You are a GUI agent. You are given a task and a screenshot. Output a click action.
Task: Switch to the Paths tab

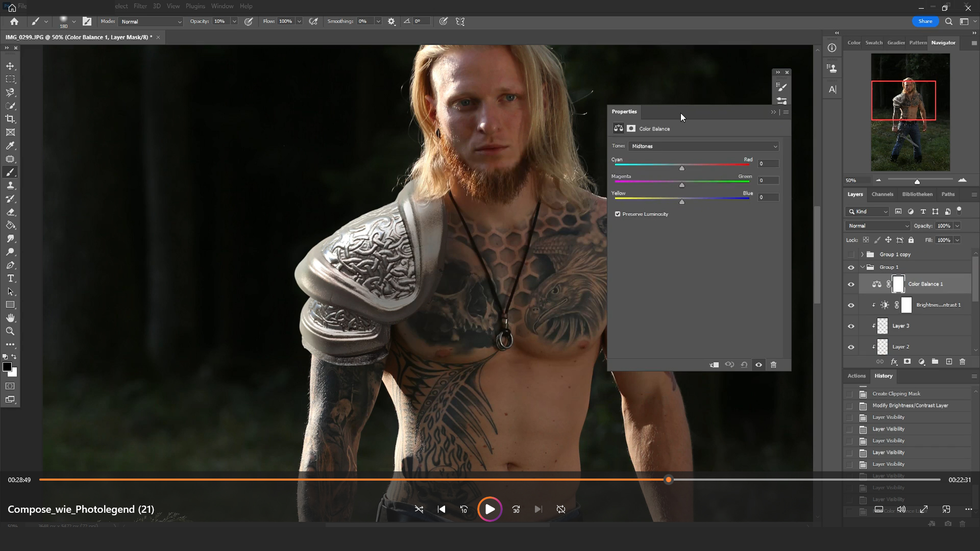tap(948, 194)
